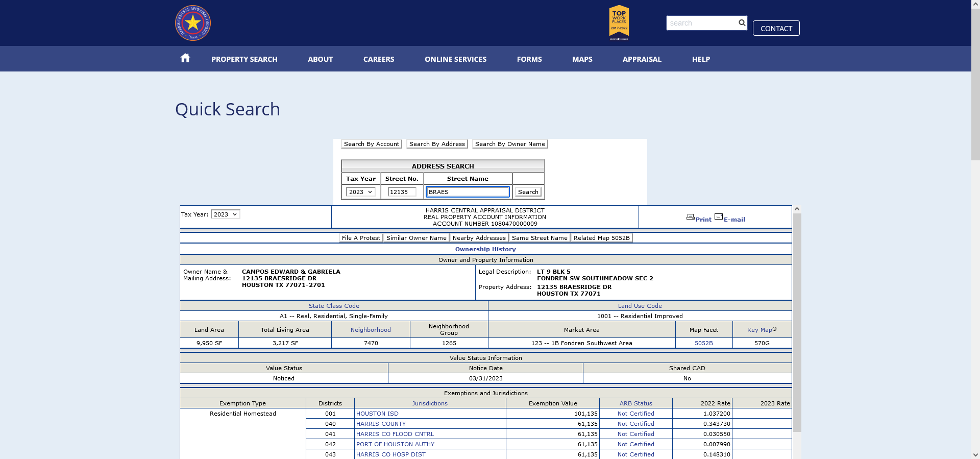Click the address Search button

click(528, 192)
